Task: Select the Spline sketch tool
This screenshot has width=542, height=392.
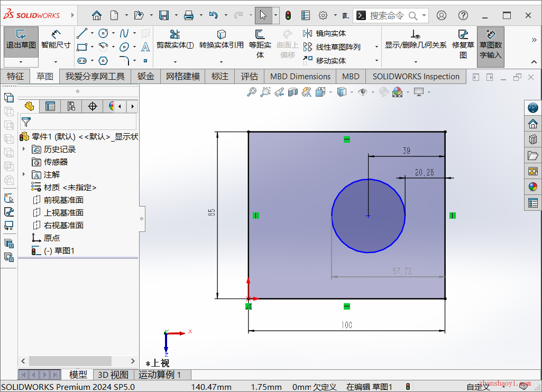Action: point(124,33)
